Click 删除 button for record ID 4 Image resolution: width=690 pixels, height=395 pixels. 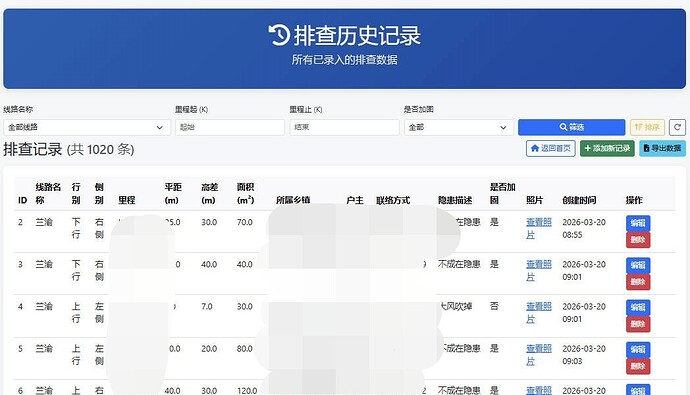point(638,324)
